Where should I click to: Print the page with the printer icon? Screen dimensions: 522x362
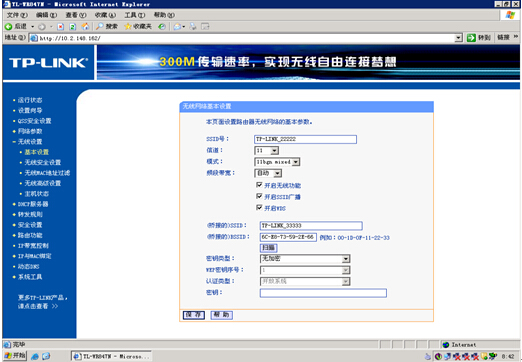tap(193, 26)
